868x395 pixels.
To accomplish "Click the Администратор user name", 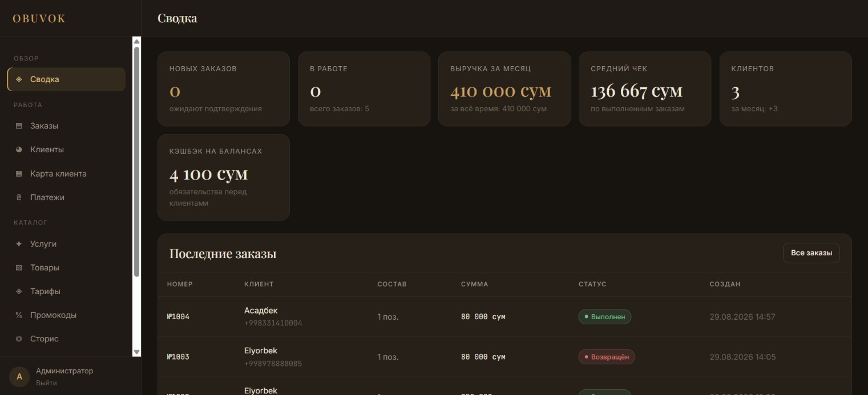I will 64,371.
